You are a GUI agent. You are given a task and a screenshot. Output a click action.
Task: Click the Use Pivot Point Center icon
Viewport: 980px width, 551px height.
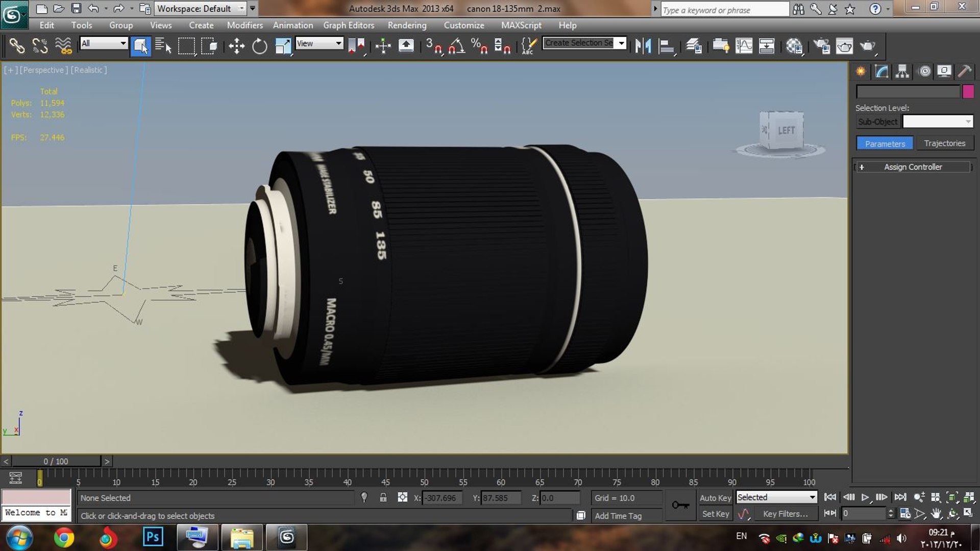(356, 46)
